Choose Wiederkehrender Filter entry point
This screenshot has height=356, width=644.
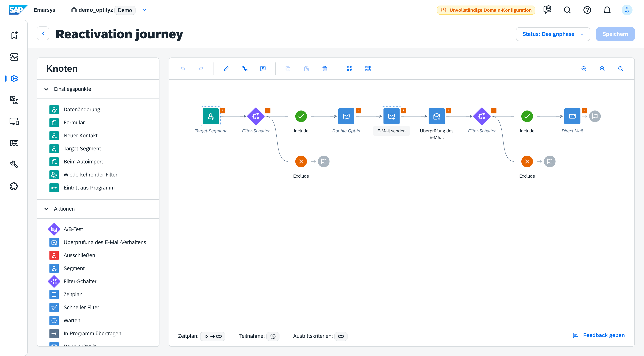(x=90, y=175)
